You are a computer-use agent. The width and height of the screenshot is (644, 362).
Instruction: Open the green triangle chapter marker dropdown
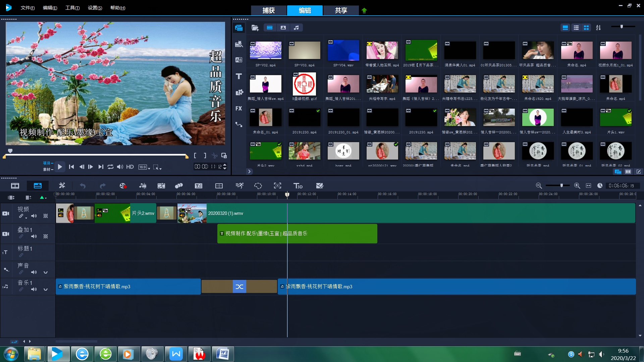[x=43, y=198]
